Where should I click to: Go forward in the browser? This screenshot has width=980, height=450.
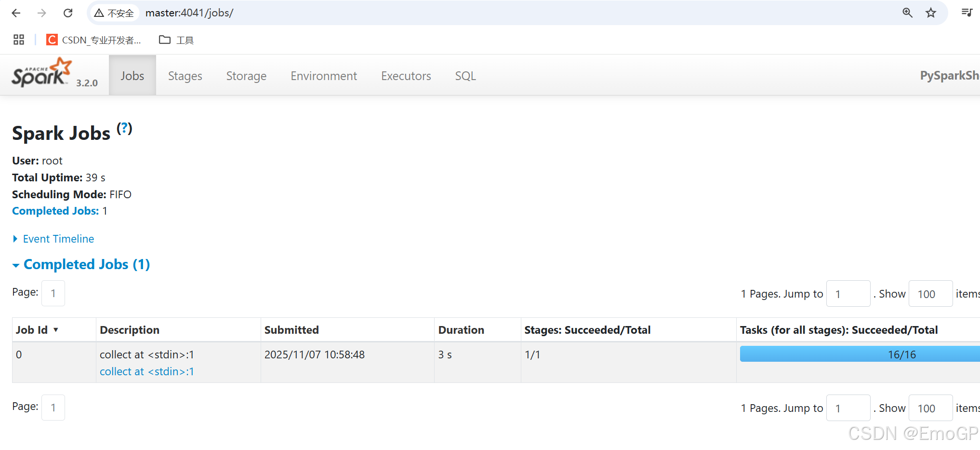point(42,13)
